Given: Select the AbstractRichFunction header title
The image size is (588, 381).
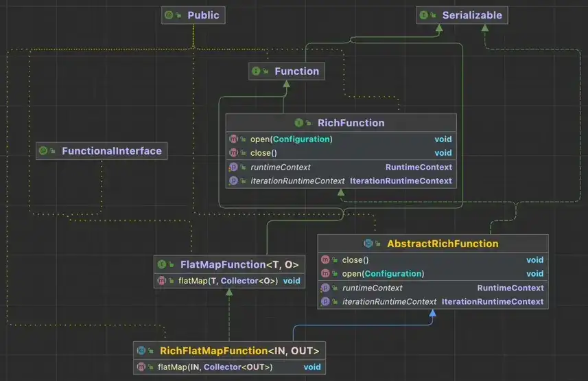Looking at the screenshot, I should 443,244.
